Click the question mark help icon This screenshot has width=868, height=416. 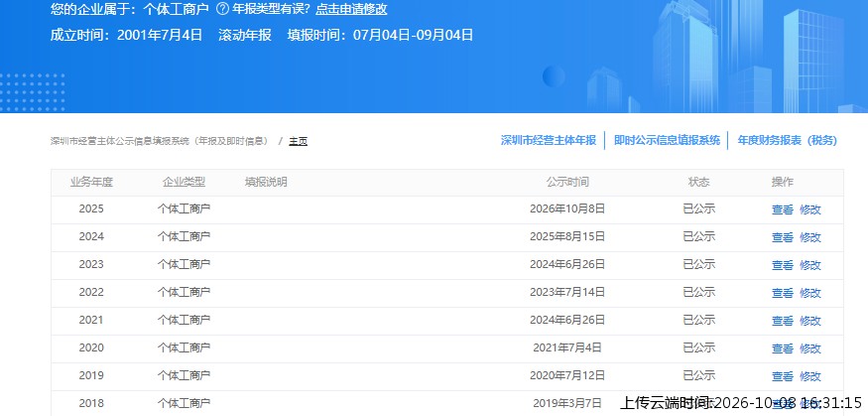(x=222, y=9)
